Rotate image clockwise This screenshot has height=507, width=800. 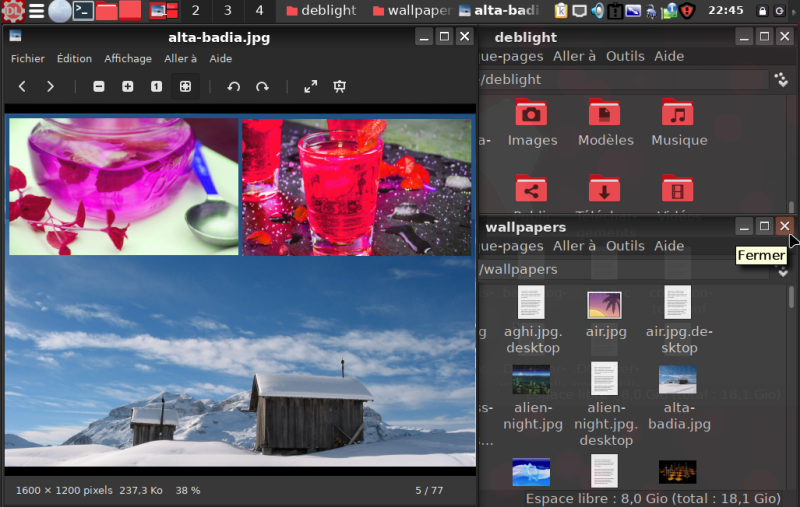[x=262, y=87]
